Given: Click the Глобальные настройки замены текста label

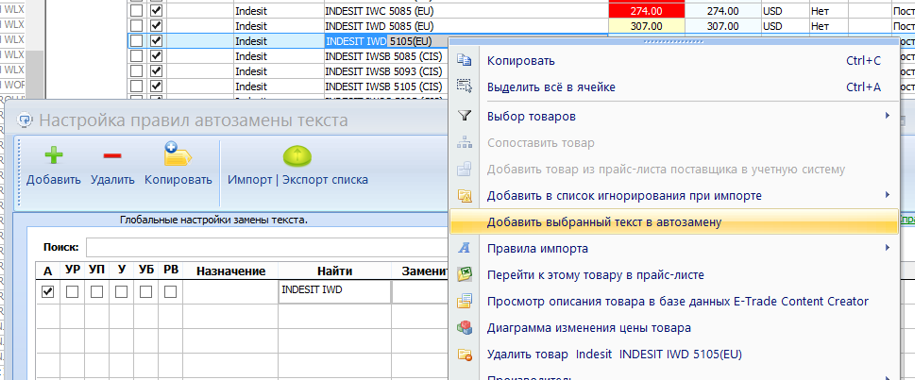Looking at the screenshot, I should pyautogui.click(x=214, y=220).
